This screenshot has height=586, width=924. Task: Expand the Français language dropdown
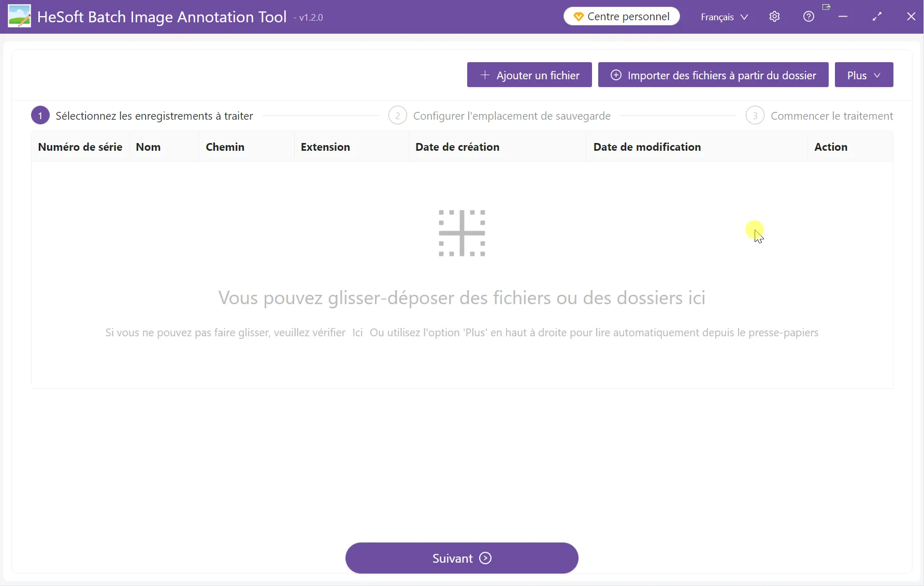724,17
